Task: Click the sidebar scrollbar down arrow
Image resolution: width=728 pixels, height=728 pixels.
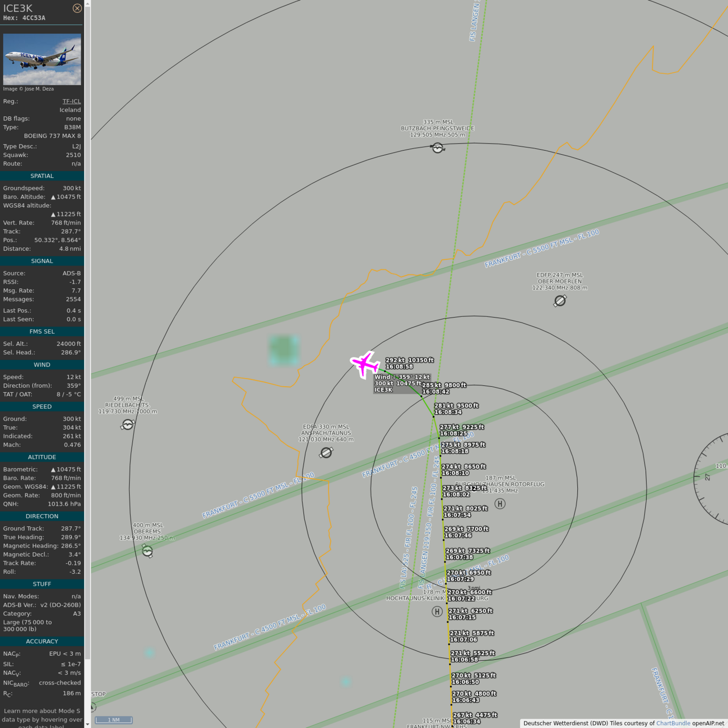Action: tap(87, 724)
